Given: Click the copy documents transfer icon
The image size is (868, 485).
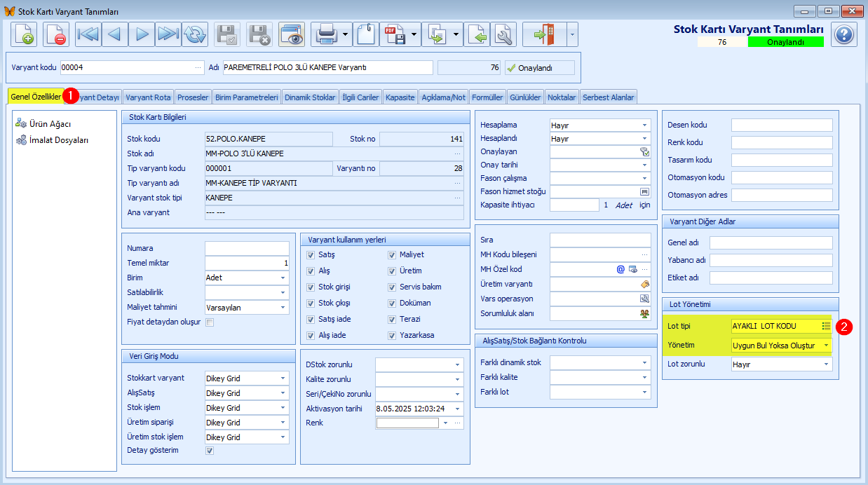Looking at the screenshot, I should (438, 34).
